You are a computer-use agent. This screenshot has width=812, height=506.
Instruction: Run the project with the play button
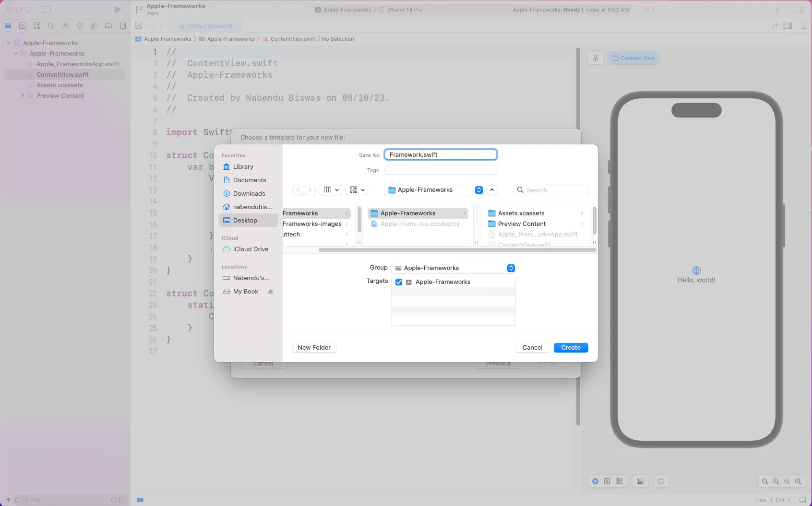coord(118,10)
